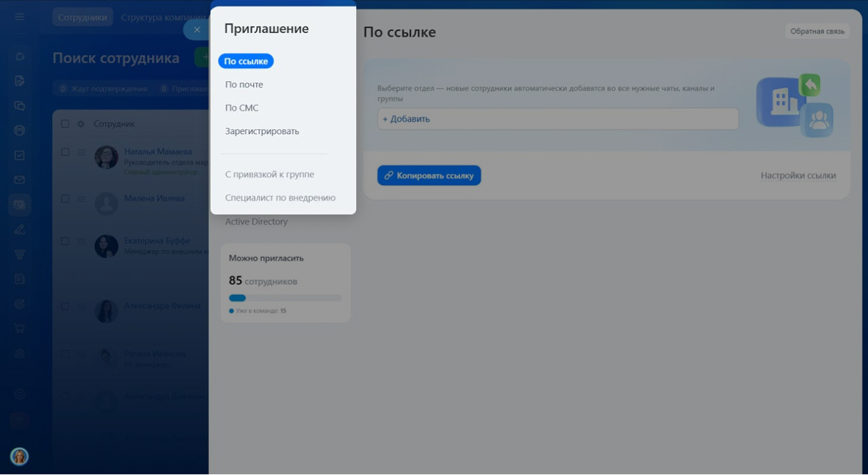Expand 'Настройки ссылки' link settings
Screen dimensions: 868x475
point(798,175)
